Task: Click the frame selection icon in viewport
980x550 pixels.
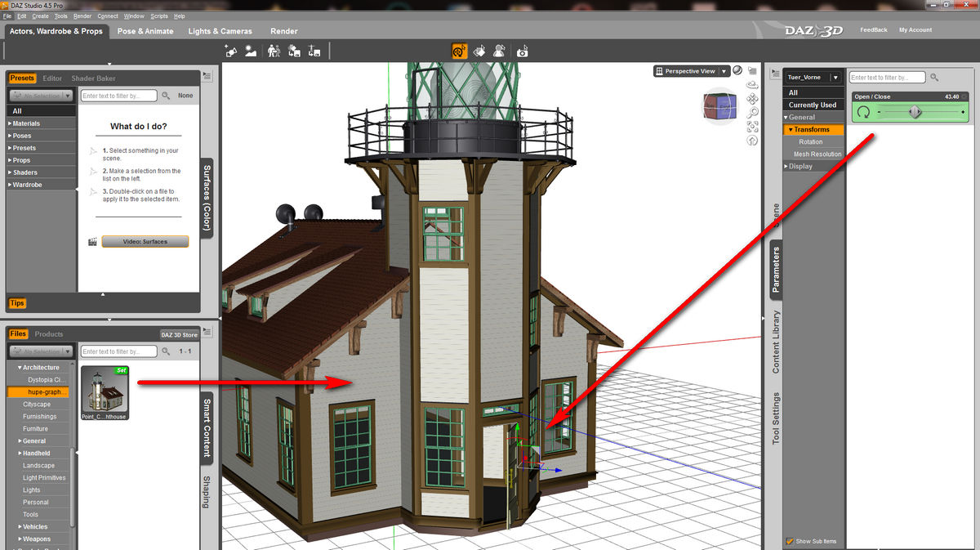Action: point(752,127)
